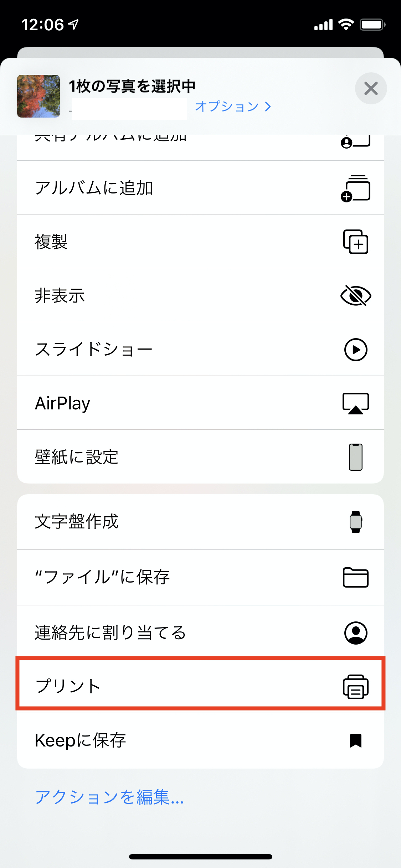Choose "ファイル"に保存 action
Screen dimensions: 401x868
(102, 577)
